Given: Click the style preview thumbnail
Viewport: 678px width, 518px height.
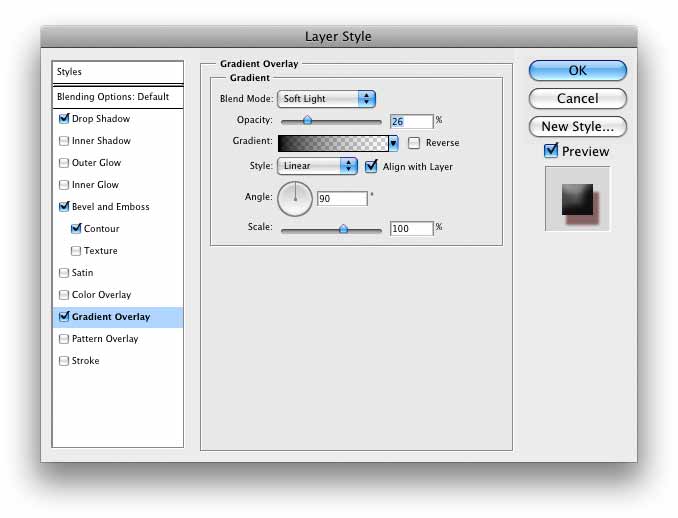Looking at the screenshot, I should click(578, 199).
